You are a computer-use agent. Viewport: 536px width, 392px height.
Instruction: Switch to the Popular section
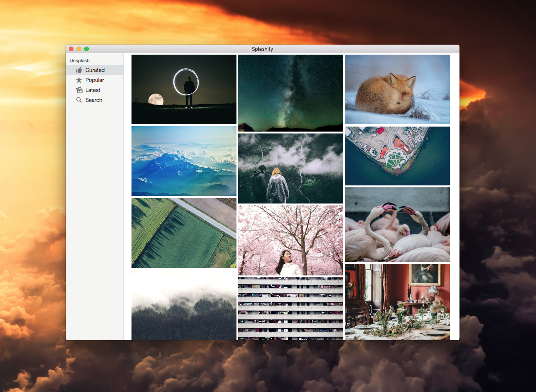click(x=94, y=80)
